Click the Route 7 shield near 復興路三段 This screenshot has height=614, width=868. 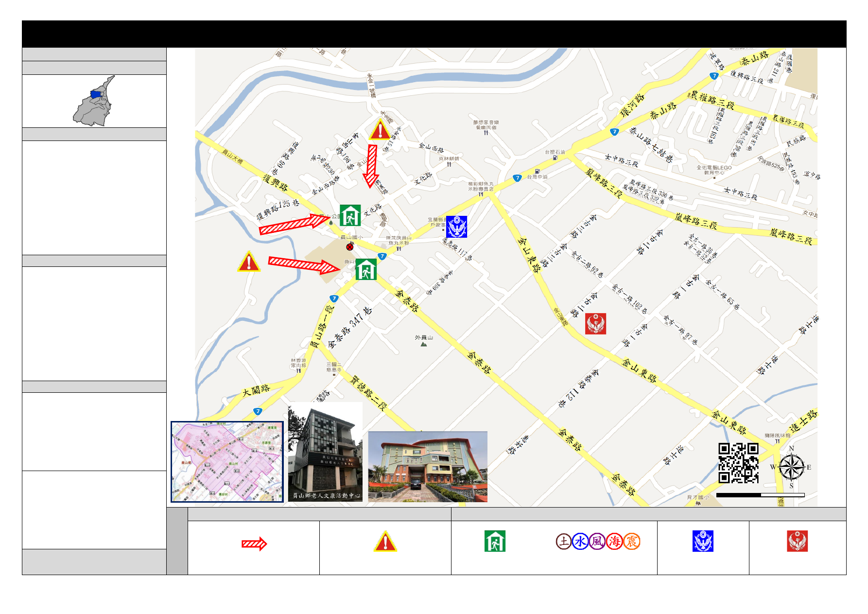tap(714, 76)
